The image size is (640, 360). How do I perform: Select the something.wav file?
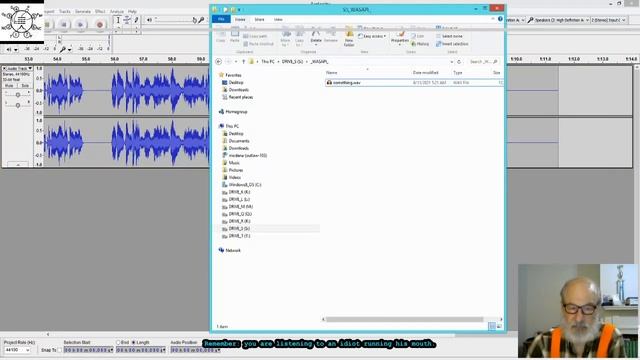click(414, 82)
